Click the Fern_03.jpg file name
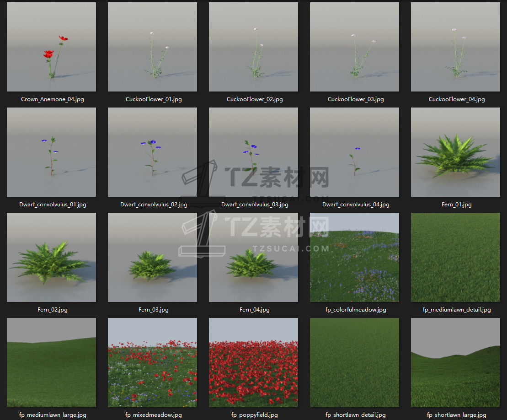507x420 pixels. [154, 310]
